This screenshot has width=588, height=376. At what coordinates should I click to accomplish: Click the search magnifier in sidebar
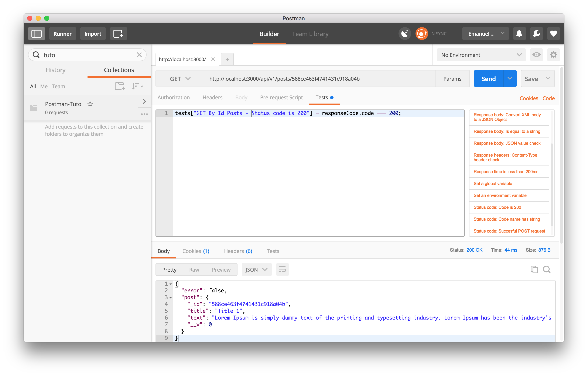pyautogui.click(x=36, y=55)
